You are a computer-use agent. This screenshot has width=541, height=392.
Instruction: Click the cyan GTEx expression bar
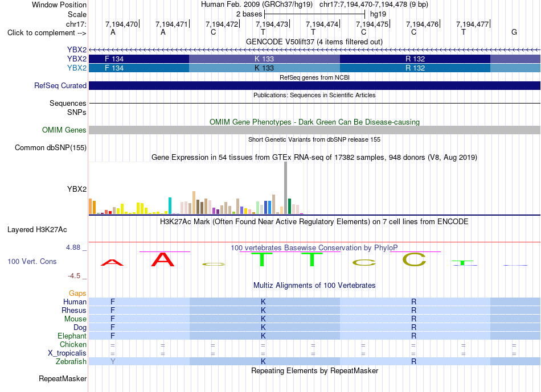coord(170,206)
